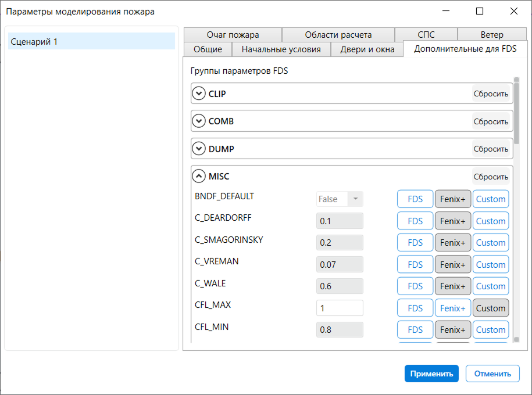Image resolution: width=532 pixels, height=395 pixels.
Task: Click Сбросить in the DUMP row
Action: tap(491, 149)
